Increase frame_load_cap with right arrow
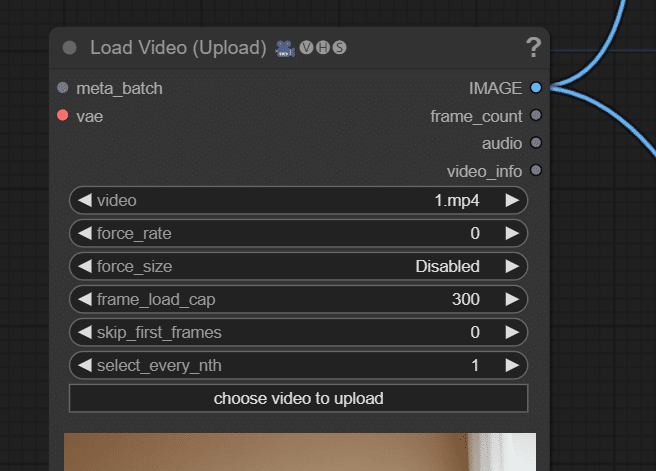The image size is (656, 471). [512, 299]
